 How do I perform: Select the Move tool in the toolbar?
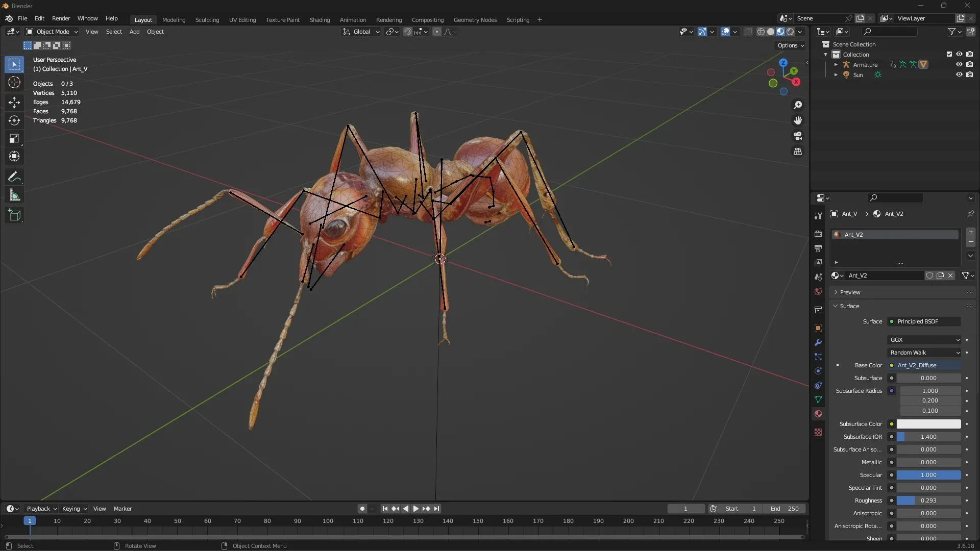(x=14, y=102)
